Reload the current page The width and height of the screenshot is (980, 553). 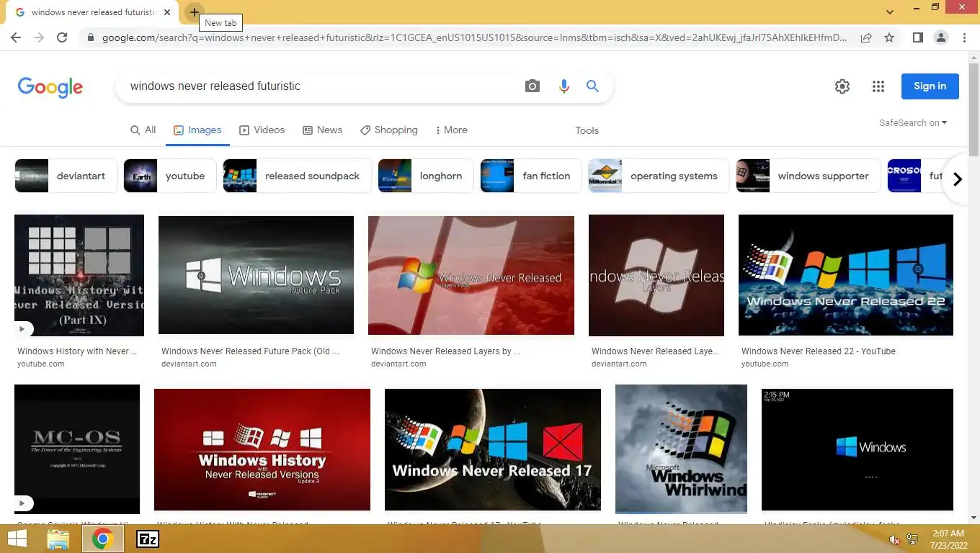coord(62,37)
